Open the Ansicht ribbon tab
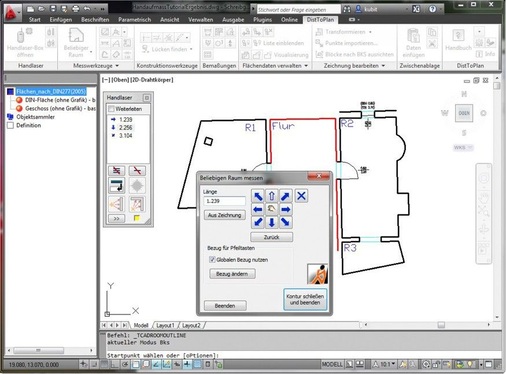 170,20
